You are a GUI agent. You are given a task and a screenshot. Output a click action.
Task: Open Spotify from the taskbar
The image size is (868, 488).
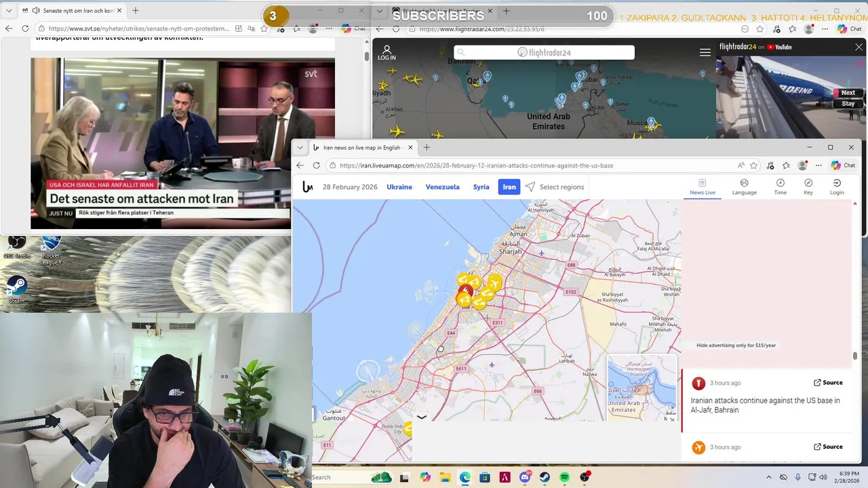click(565, 478)
